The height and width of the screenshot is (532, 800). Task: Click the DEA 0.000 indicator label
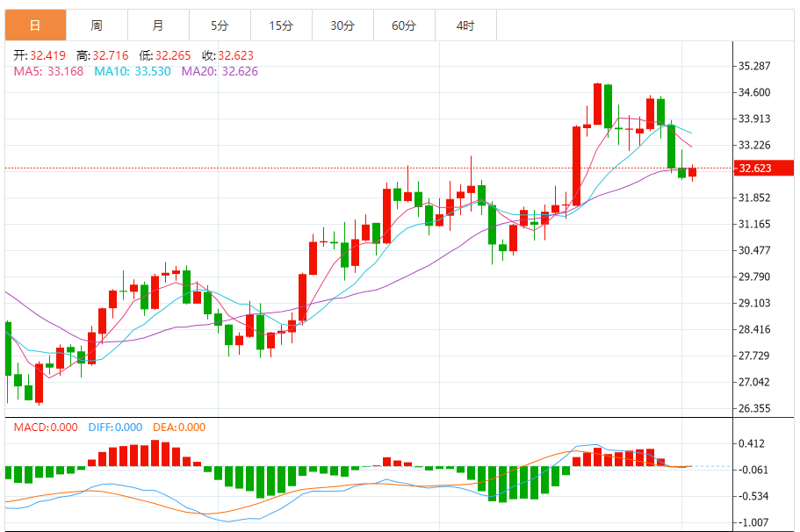(x=179, y=427)
